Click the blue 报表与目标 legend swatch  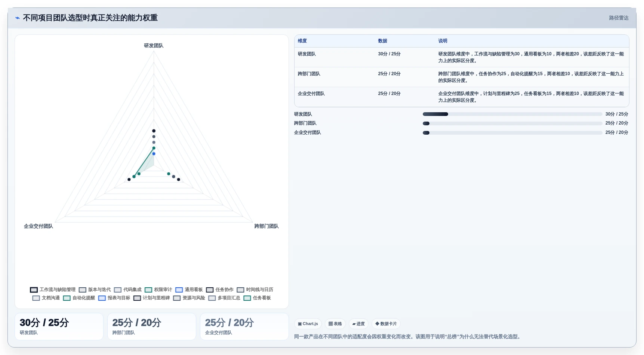coord(102,298)
